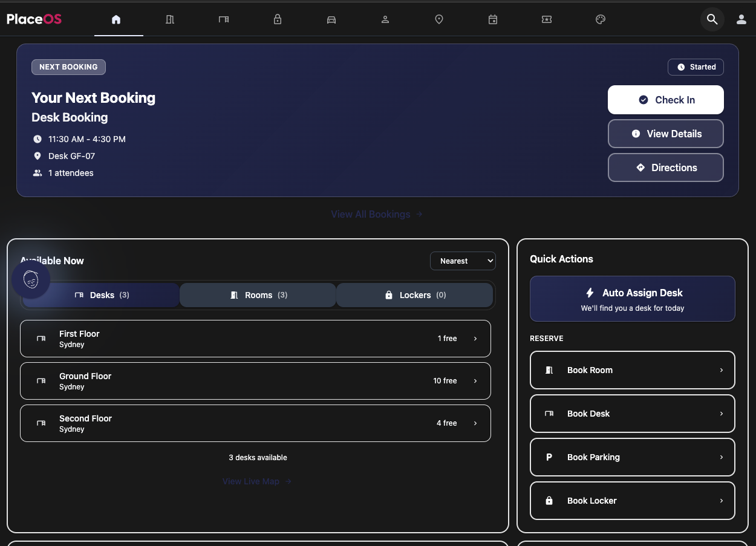Screen dimensions: 756x546
Task: Open the search magnifier icon
Action: [712, 19]
